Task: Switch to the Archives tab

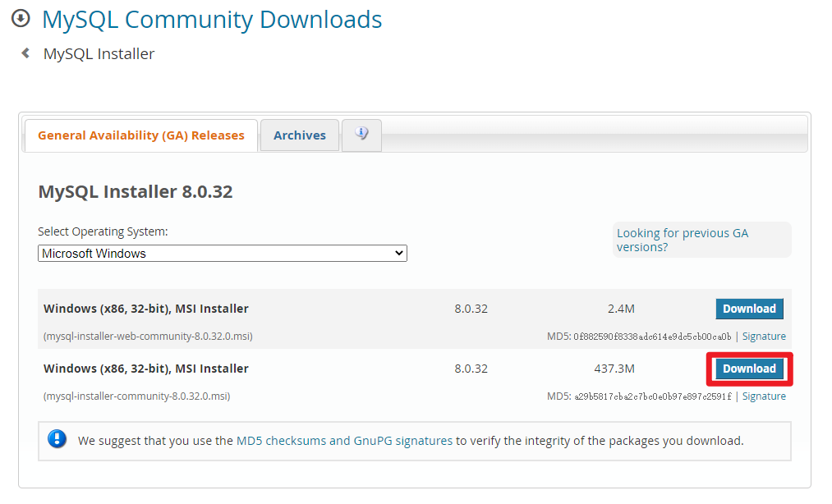Action: pyautogui.click(x=299, y=135)
